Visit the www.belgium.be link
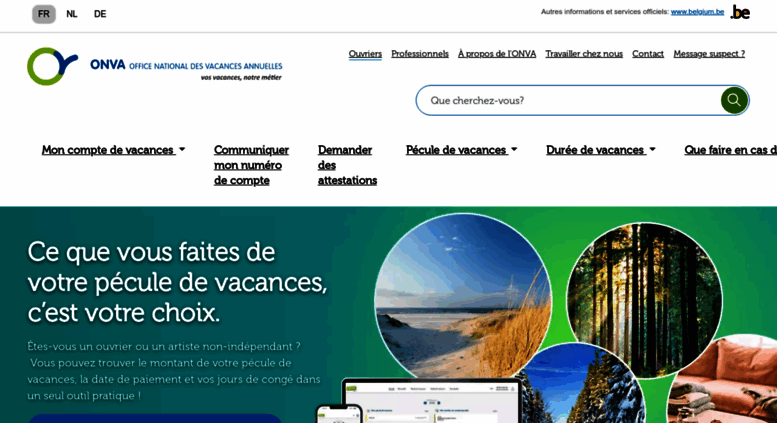 [x=697, y=12]
